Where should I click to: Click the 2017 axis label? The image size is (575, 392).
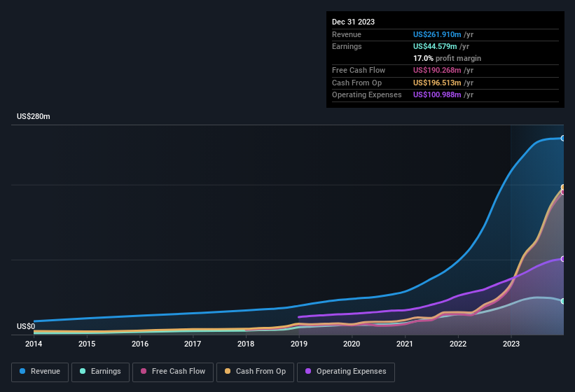click(193, 344)
